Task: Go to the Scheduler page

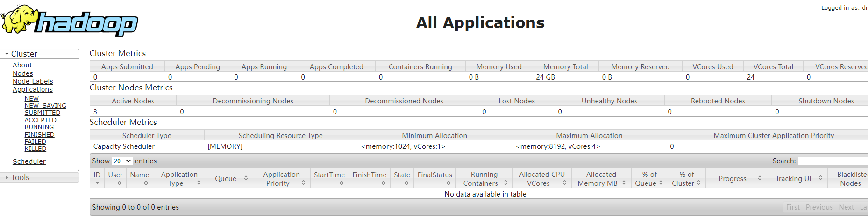Action: point(29,161)
